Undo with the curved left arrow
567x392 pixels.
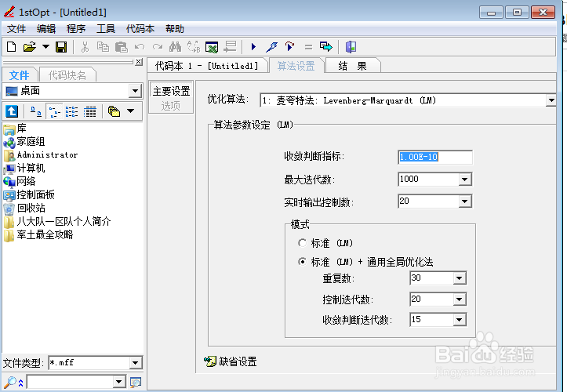click(x=140, y=47)
